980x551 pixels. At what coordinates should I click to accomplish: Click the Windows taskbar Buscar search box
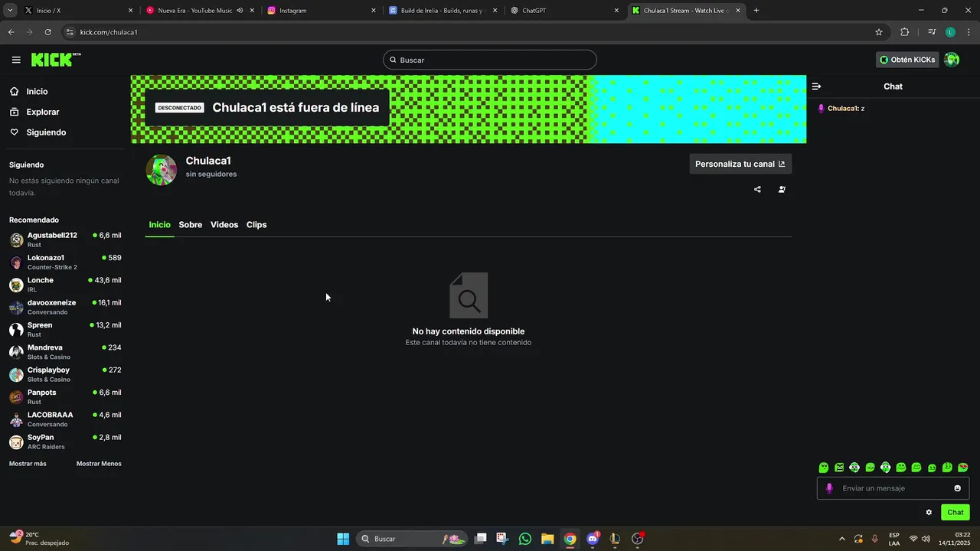pos(413,539)
